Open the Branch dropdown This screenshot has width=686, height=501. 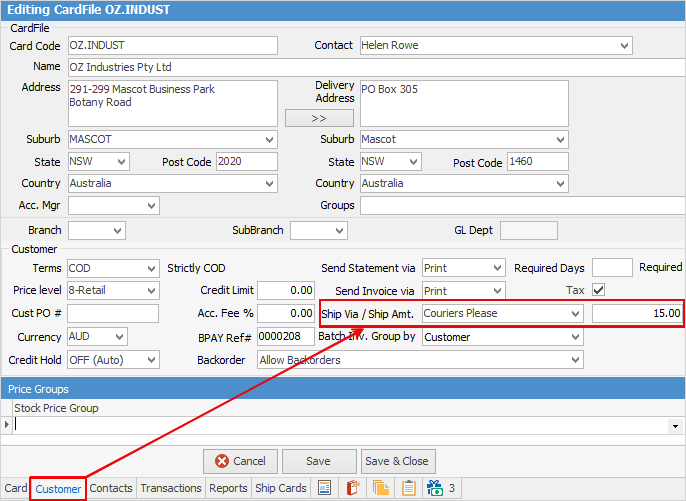[117, 231]
